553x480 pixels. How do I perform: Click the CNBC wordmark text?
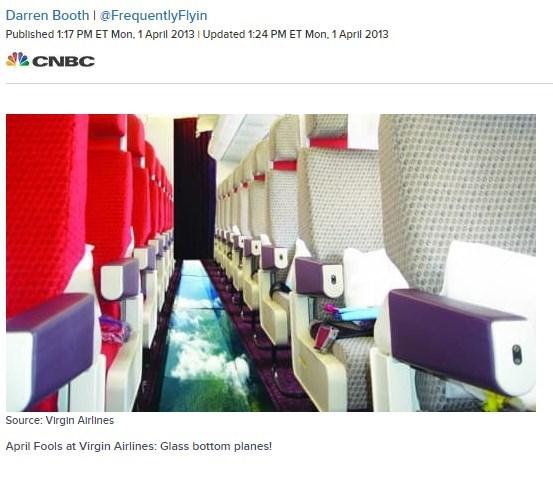[63, 61]
